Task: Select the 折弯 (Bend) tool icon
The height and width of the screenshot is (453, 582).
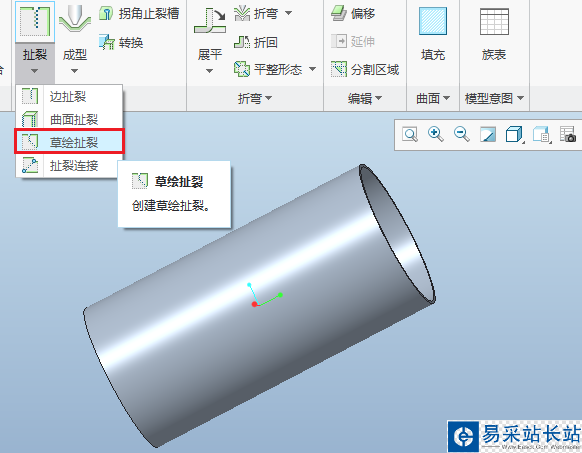Action: tap(242, 14)
